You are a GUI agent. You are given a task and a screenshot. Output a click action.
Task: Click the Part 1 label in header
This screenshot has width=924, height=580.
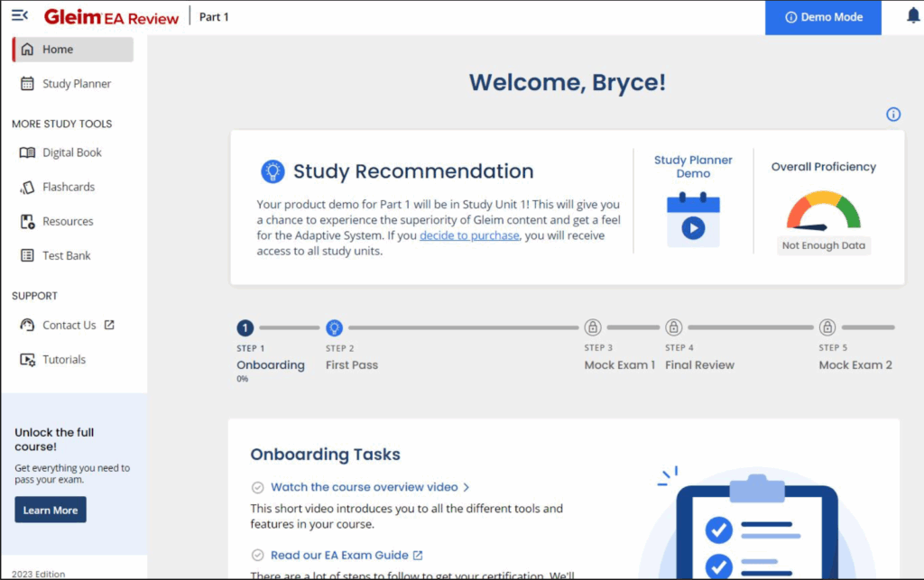(x=214, y=17)
